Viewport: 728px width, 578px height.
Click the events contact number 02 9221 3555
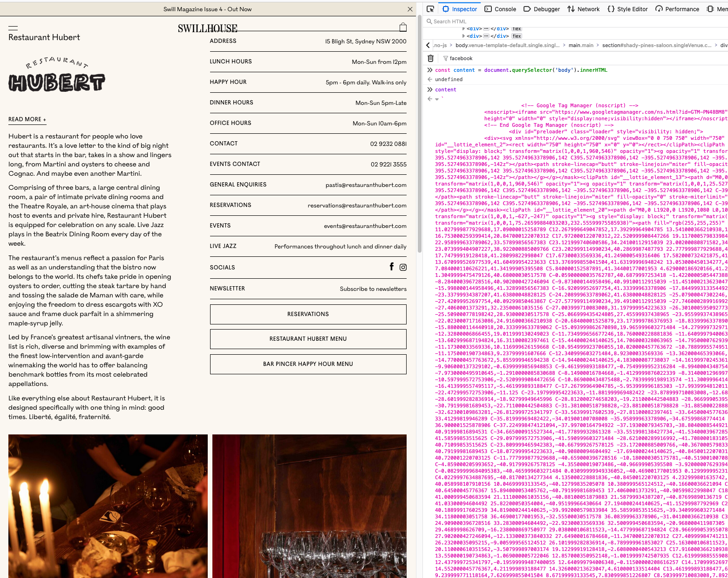(x=388, y=164)
